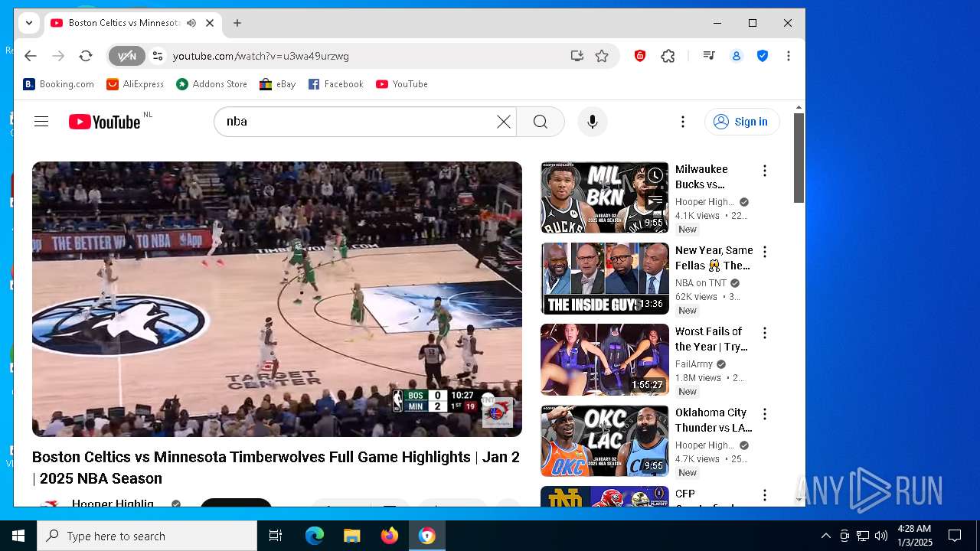Image resolution: width=980 pixels, height=551 pixels.
Task: Open Oklahoma City Thunder vs LA title
Action: pyautogui.click(x=714, y=420)
